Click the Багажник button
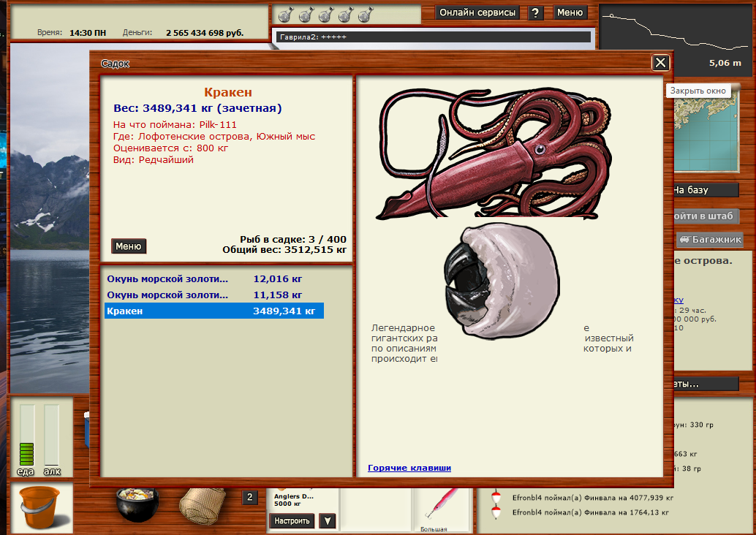This screenshot has width=756, height=535. [x=711, y=240]
